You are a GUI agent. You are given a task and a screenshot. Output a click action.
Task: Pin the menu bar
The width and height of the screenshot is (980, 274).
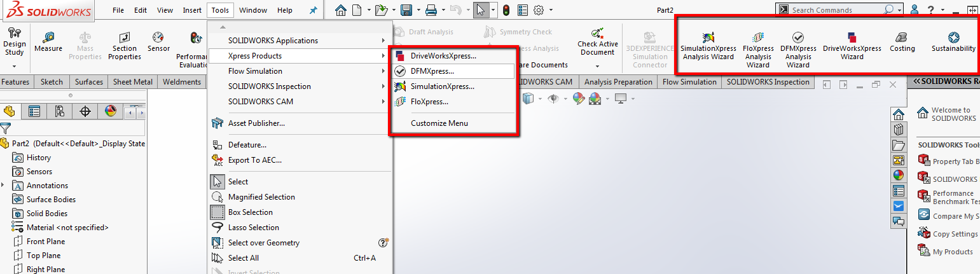(x=313, y=10)
